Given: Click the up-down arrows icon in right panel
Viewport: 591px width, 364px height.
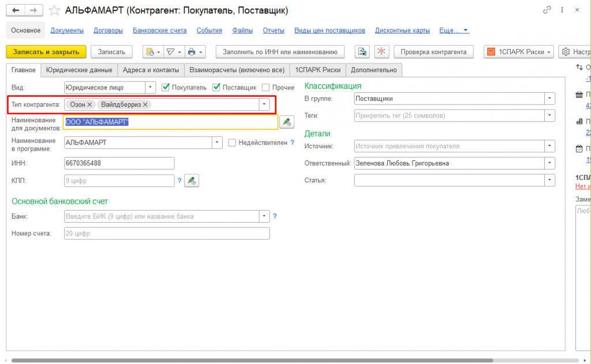Looking at the screenshot, I should point(579,67).
